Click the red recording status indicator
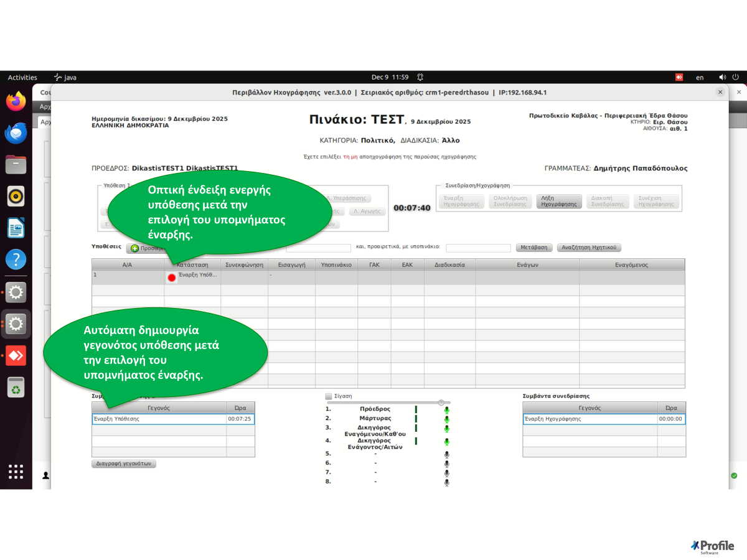 tap(172, 278)
